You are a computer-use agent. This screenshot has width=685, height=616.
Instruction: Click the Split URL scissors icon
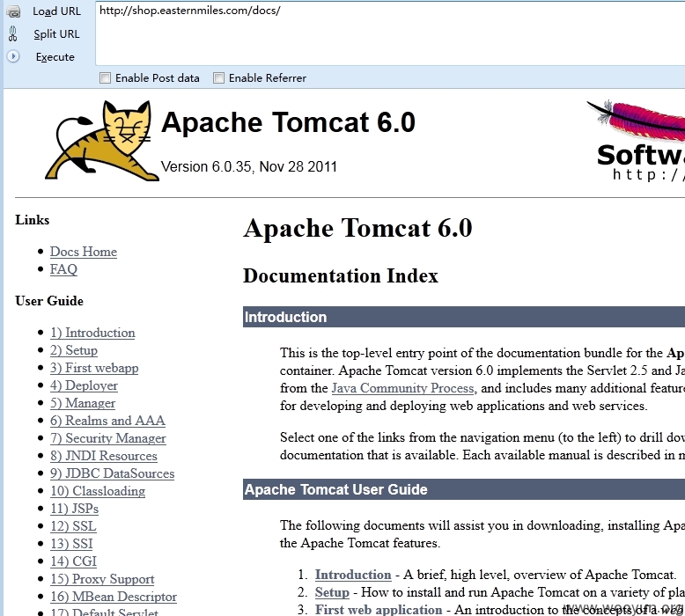click(x=12, y=33)
